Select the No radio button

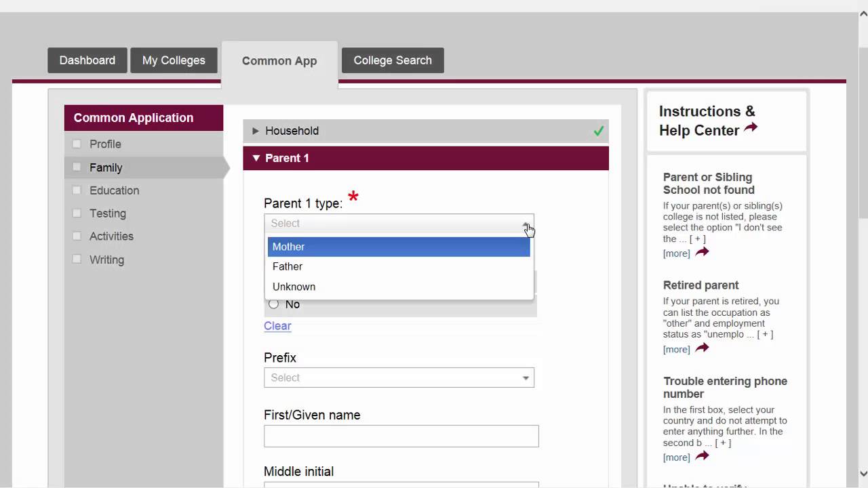pyautogui.click(x=273, y=304)
